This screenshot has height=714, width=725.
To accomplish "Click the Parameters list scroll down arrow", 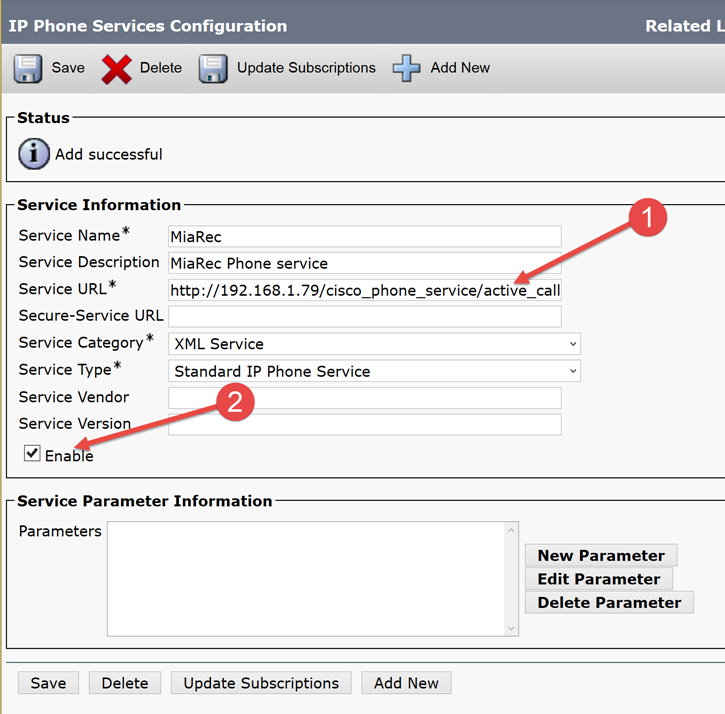I will [511, 628].
